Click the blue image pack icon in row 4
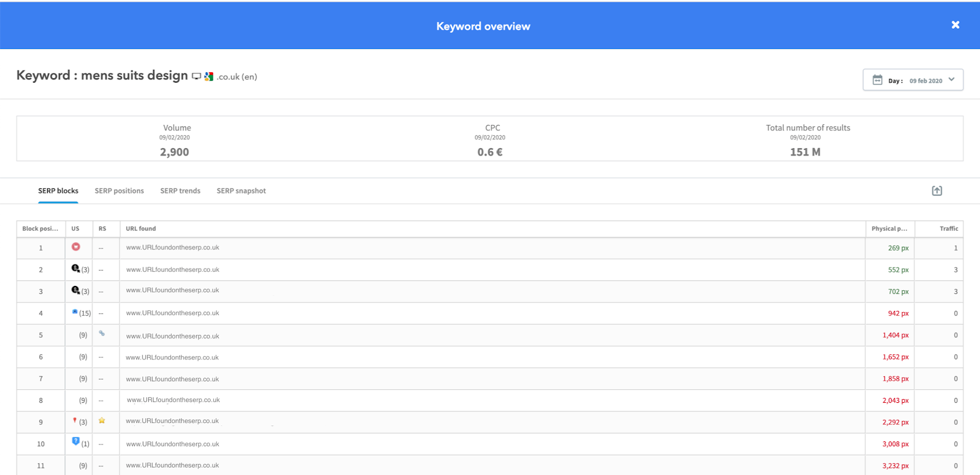Viewport: 980px width, 475px height. click(75, 312)
